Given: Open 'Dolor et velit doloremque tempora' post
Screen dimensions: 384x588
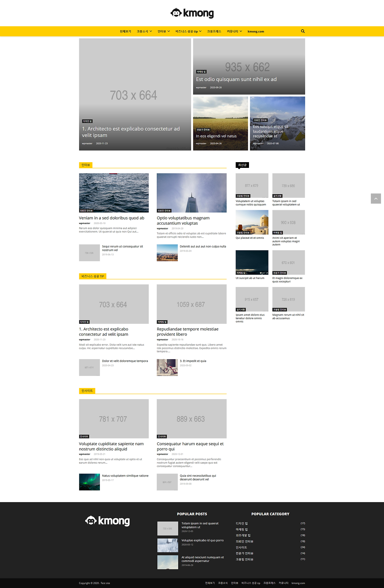Looking at the screenshot, I should 125,361.
